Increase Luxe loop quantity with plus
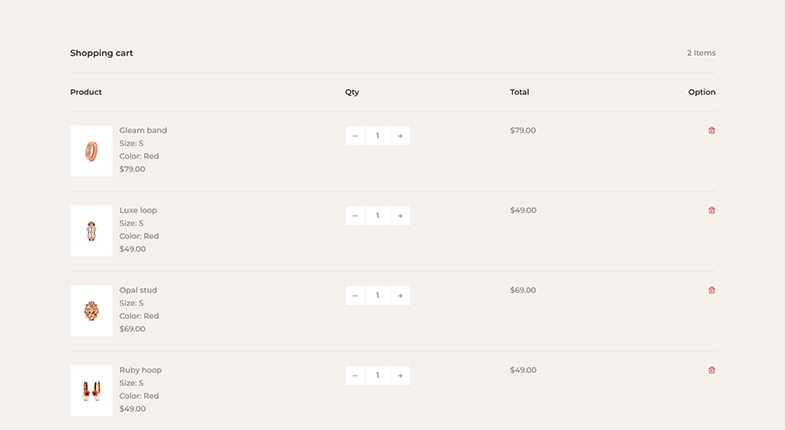Viewport: 785px width, 430px height. point(401,216)
